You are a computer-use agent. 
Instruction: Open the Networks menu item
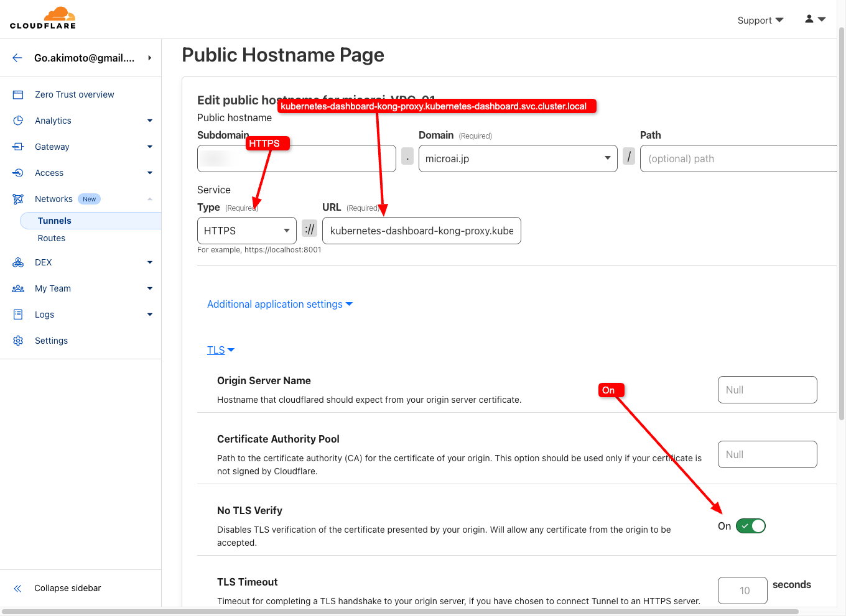click(53, 199)
